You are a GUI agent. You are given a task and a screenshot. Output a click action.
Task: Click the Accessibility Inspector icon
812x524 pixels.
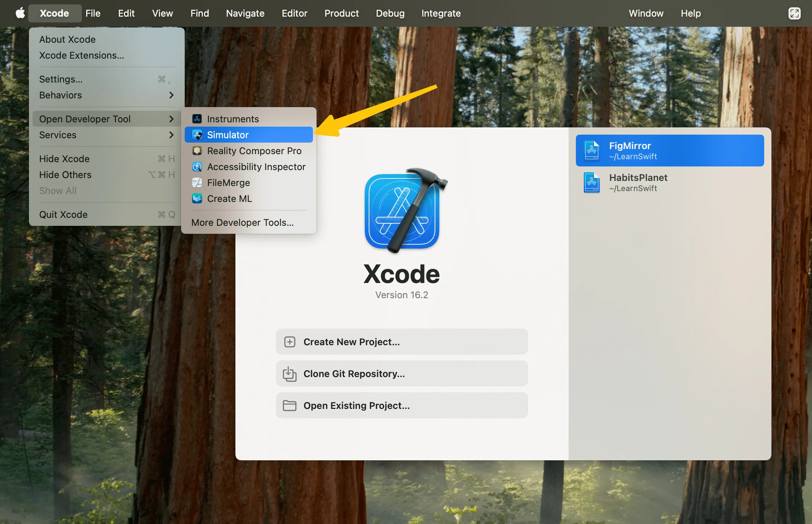(197, 166)
